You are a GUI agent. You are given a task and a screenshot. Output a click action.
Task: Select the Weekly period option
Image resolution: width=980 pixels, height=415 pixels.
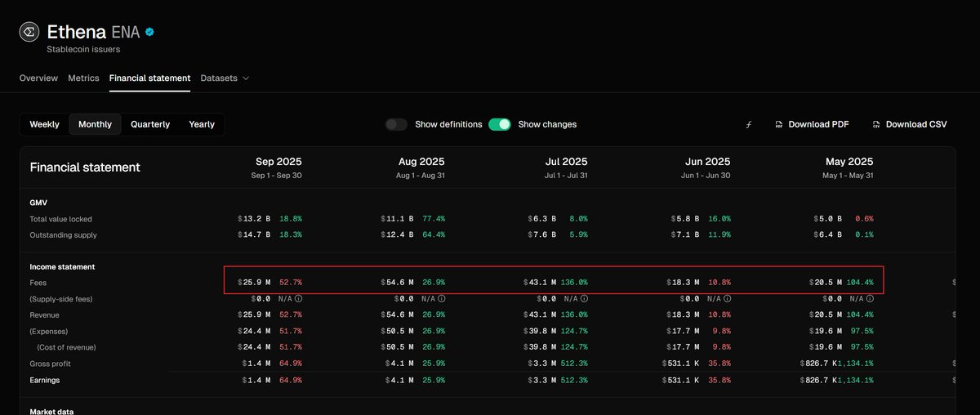45,124
